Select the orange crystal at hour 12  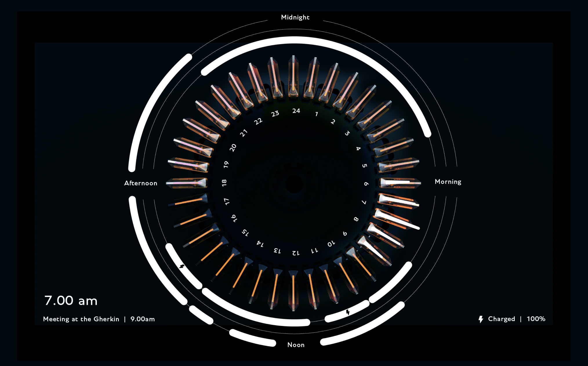point(293,290)
